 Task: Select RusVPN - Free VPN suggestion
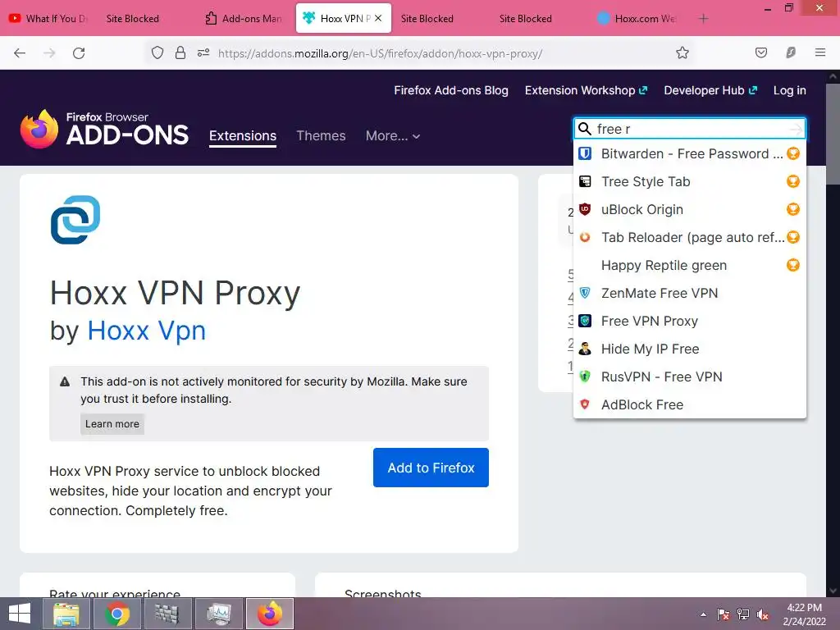click(x=689, y=377)
